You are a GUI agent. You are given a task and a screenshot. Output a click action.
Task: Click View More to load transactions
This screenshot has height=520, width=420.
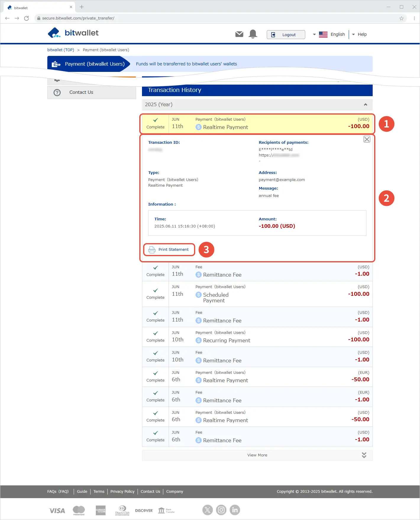coord(257,455)
